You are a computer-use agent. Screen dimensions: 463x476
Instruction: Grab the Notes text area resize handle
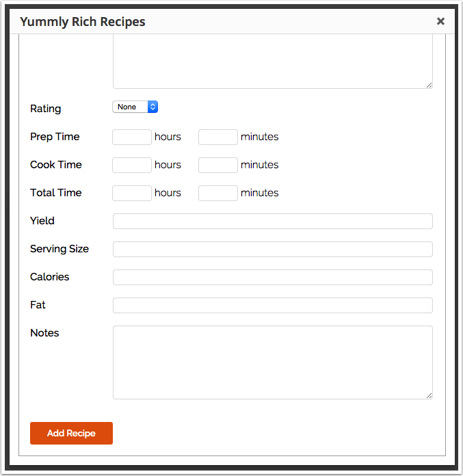[429, 395]
